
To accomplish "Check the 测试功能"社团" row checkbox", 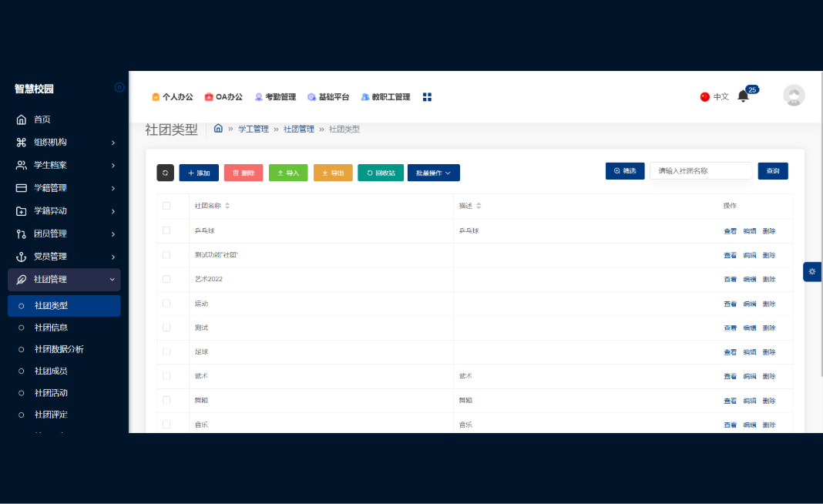I will tap(166, 254).
